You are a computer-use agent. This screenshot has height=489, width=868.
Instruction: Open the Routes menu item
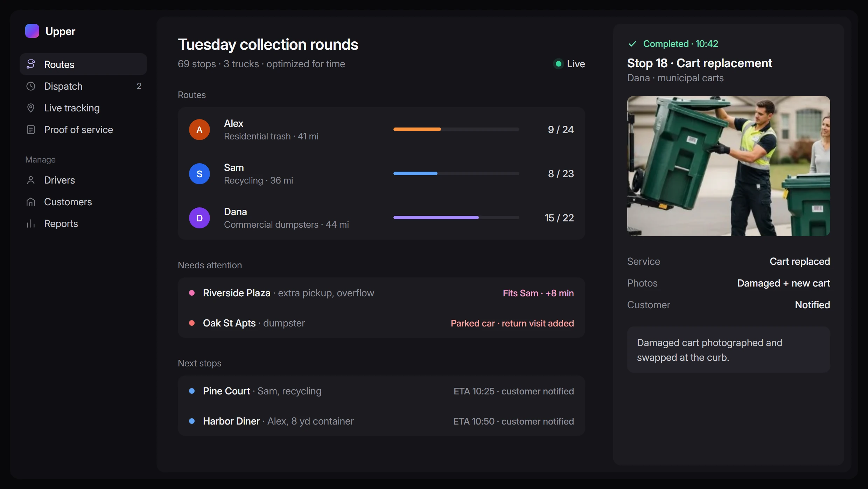[x=83, y=64]
